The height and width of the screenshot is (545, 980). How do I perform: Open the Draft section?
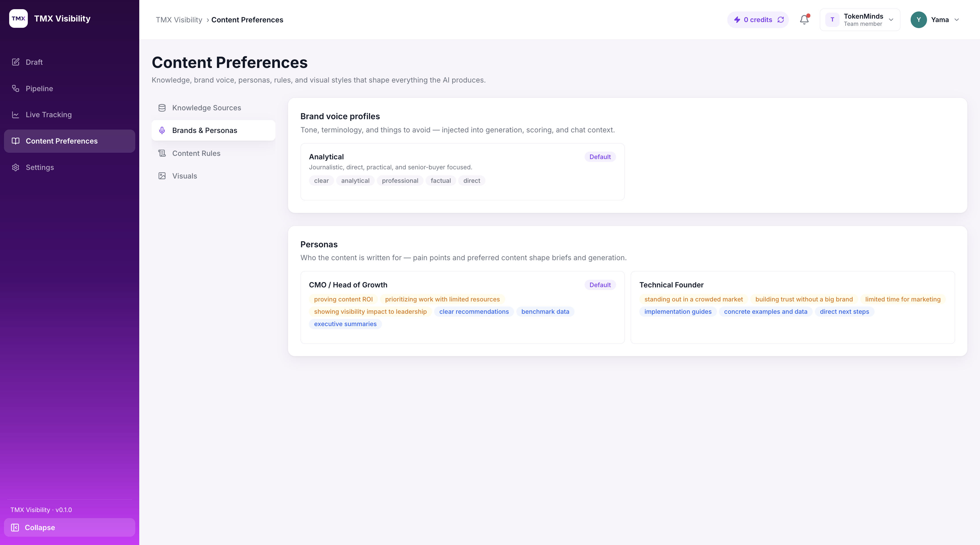70,62
